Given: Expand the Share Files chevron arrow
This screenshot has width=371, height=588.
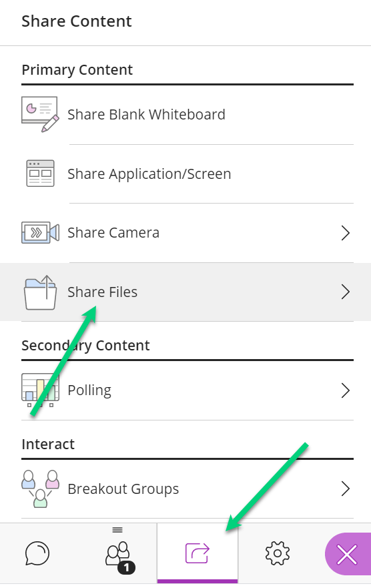Looking at the screenshot, I should (346, 292).
